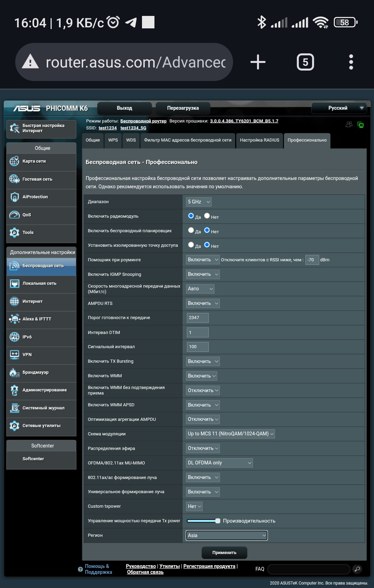Image resolution: width=374 pixels, height=588 pixels.
Task: Tap the FAQ search magnifier icon
Action: (x=357, y=569)
